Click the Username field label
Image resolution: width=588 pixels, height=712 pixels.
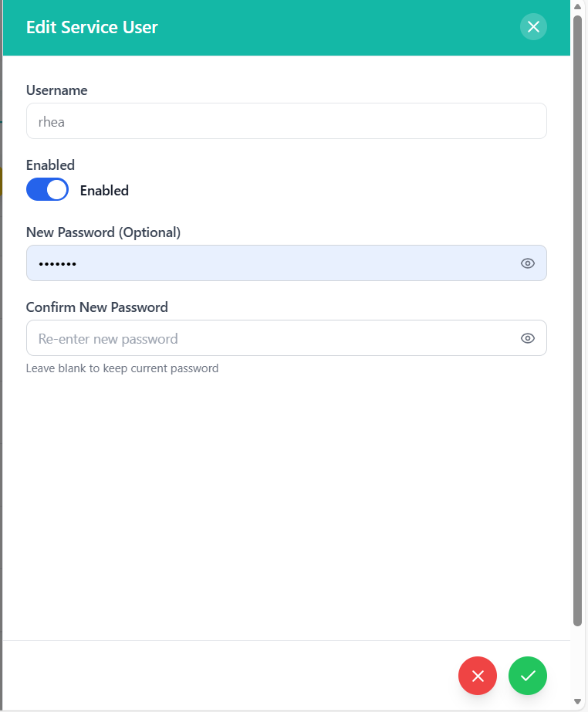(57, 90)
